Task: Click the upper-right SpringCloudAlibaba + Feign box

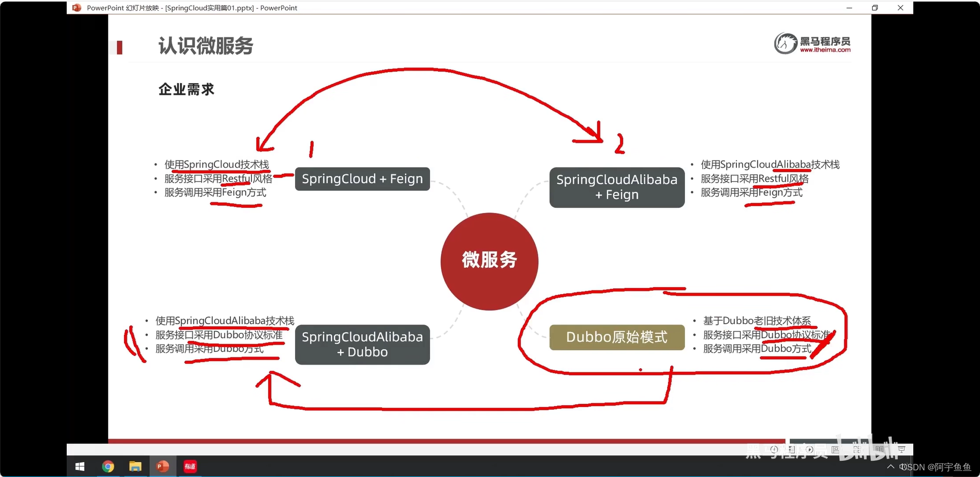Action: point(617,187)
